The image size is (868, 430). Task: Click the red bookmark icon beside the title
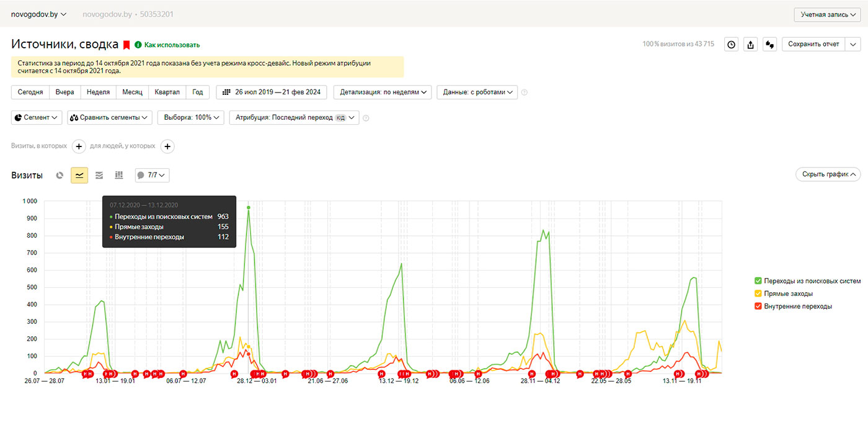tap(126, 45)
